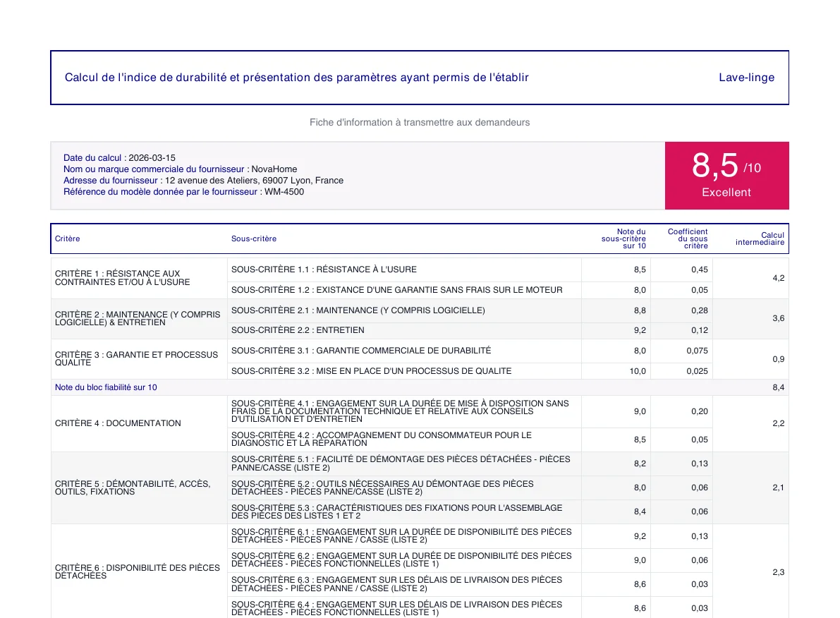Click intermediate result 2,2 for Critère 4
840x618 pixels.
click(779, 423)
